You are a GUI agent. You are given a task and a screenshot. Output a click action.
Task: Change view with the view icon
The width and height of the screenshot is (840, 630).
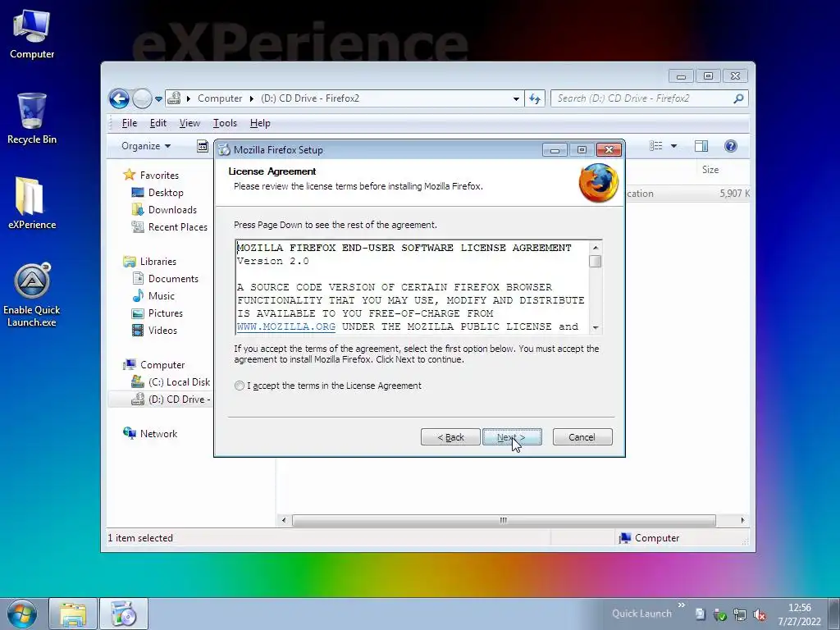[x=655, y=146]
